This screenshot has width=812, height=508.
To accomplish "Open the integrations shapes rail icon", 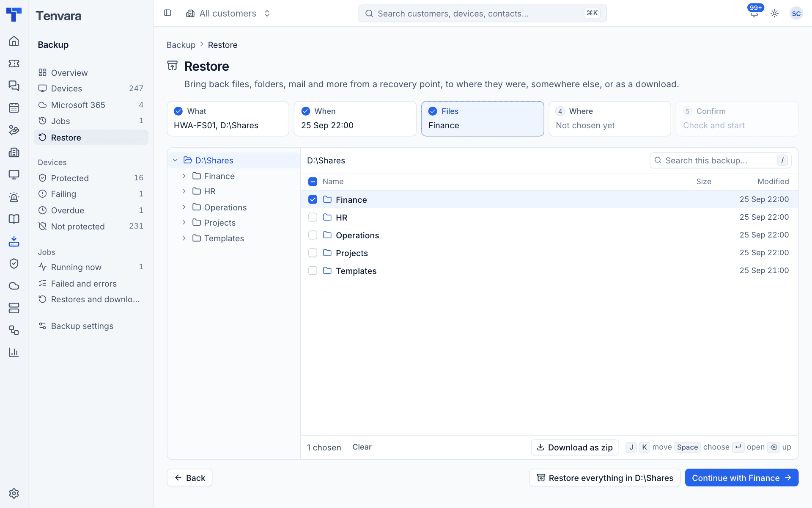I will [x=14, y=330].
